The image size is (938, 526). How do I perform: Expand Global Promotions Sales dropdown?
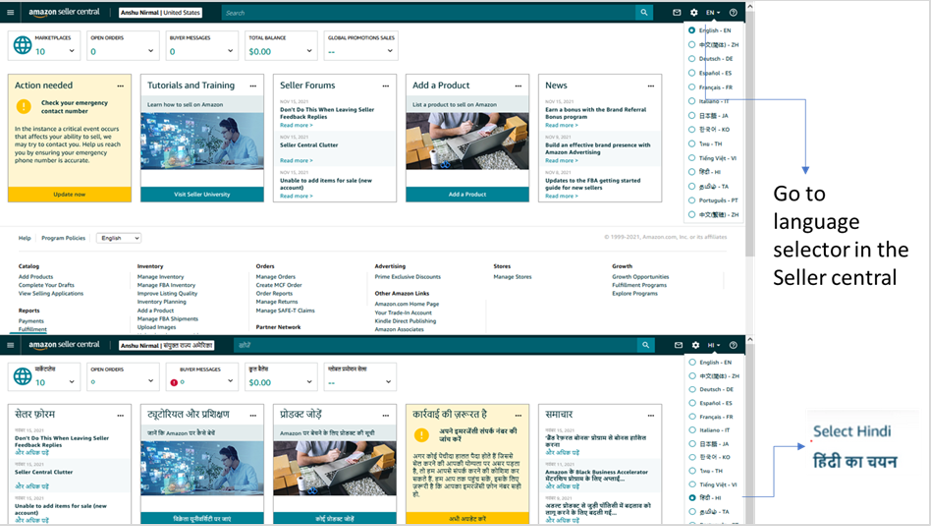click(390, 51)
